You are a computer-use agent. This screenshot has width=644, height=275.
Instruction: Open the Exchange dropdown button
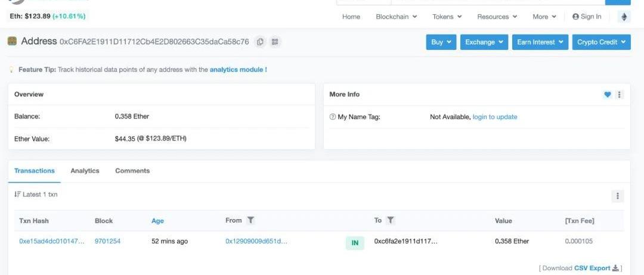[x=484, y=42]
